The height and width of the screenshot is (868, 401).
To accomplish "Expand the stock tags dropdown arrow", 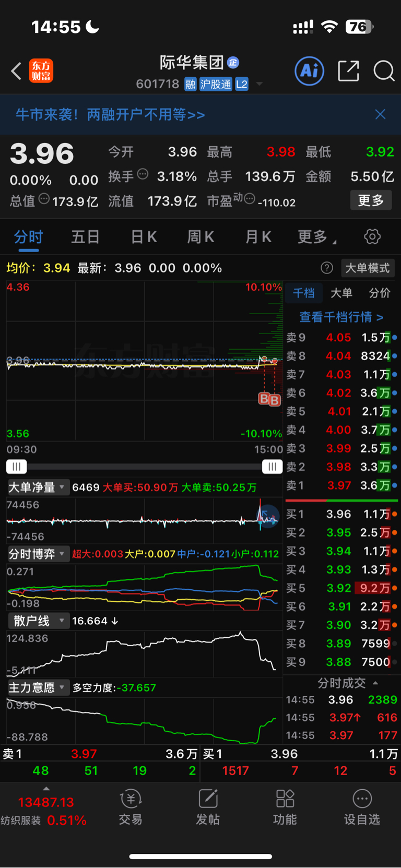I will [260, 84].
